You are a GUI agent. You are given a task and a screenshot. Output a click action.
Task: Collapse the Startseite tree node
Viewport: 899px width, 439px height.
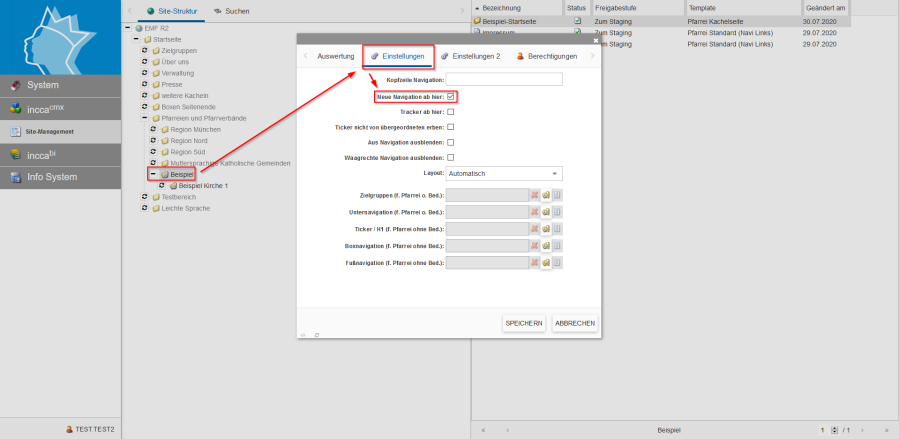tap(135, 38)
